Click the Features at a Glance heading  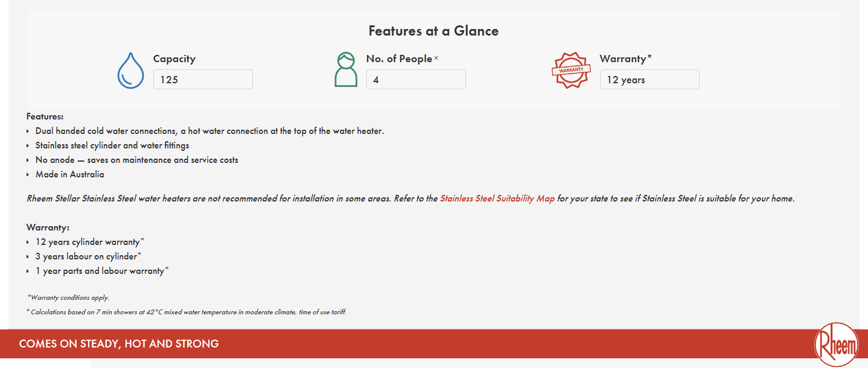click(x=433, y=31)
